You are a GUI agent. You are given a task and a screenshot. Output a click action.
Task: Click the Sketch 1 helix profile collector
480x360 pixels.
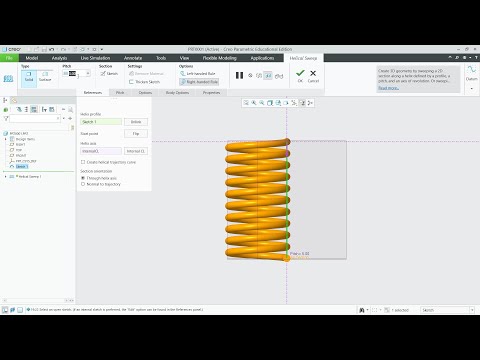(x=101, y=122)
